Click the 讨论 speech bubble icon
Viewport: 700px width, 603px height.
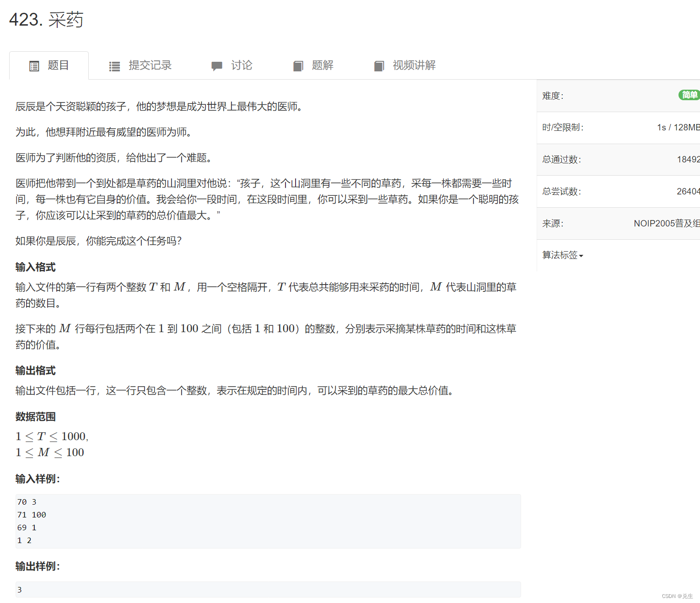(217, 66)
